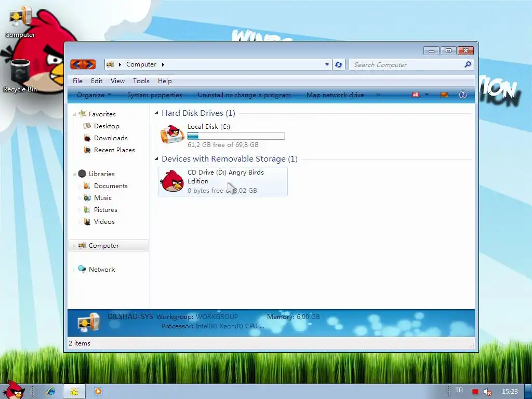Viewport: 532px width, 399px height.
Task: Click the Network icon in the sidebar
Action: click(x=82, y=269)
